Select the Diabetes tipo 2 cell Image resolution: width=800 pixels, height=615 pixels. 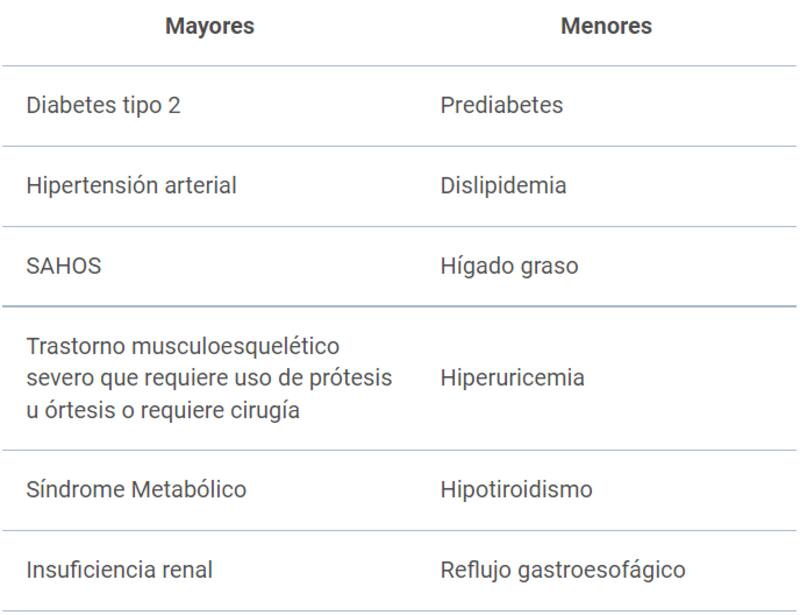[103, 106]
